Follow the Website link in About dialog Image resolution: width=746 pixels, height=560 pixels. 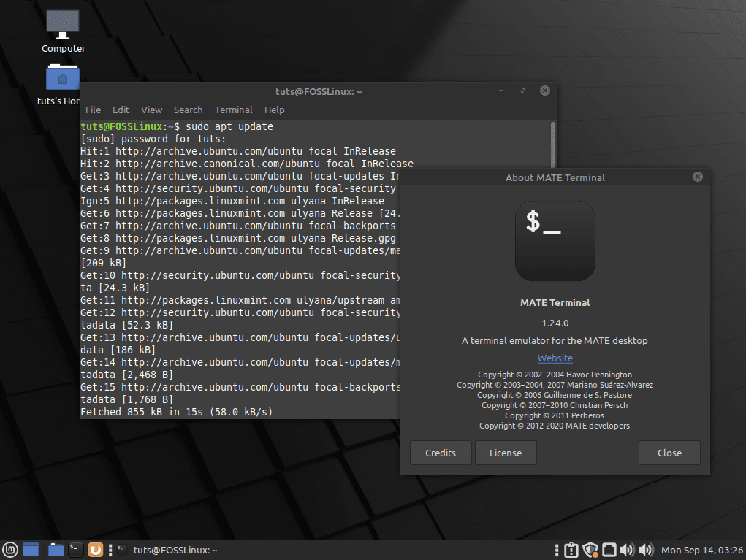pos(555,358)
